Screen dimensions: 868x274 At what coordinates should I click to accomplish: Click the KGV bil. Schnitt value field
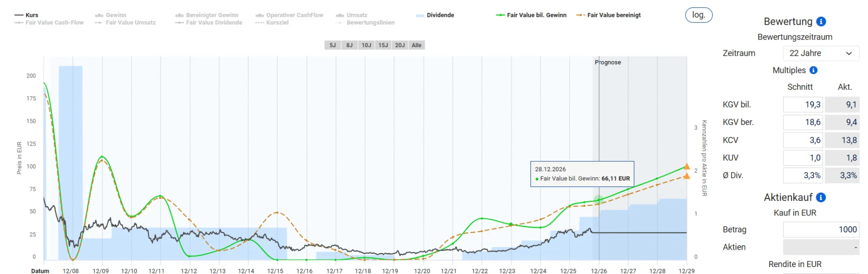coord(803,105)
